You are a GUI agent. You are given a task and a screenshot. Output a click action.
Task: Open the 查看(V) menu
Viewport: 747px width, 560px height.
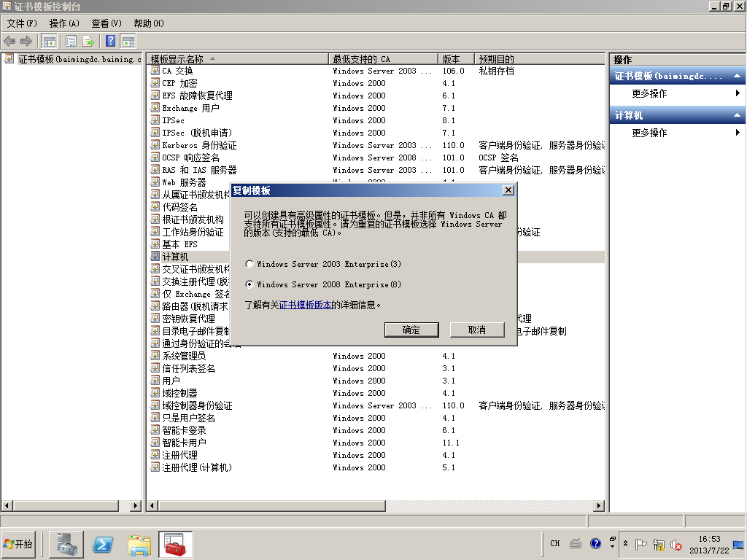tap(107, 23)
